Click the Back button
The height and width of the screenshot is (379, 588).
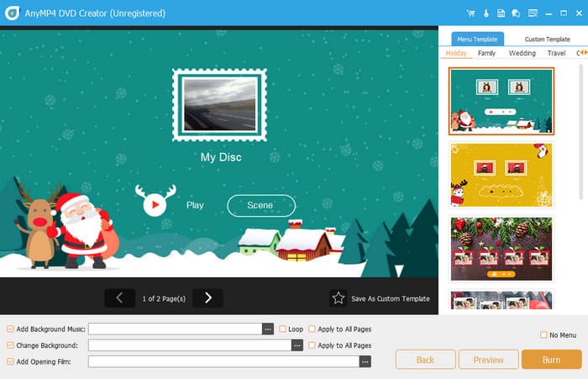[x=426, y=360]
